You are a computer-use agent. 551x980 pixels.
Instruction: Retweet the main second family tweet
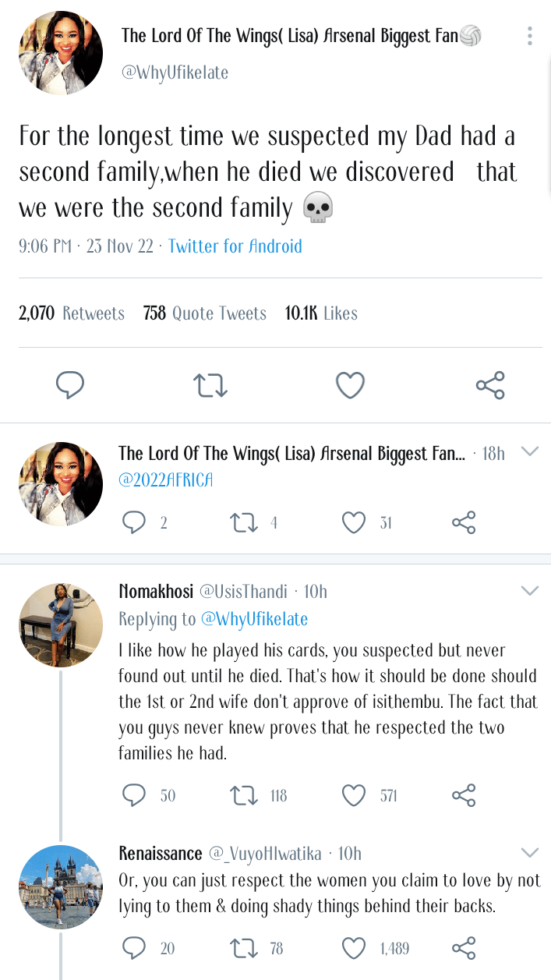[210, 385]
